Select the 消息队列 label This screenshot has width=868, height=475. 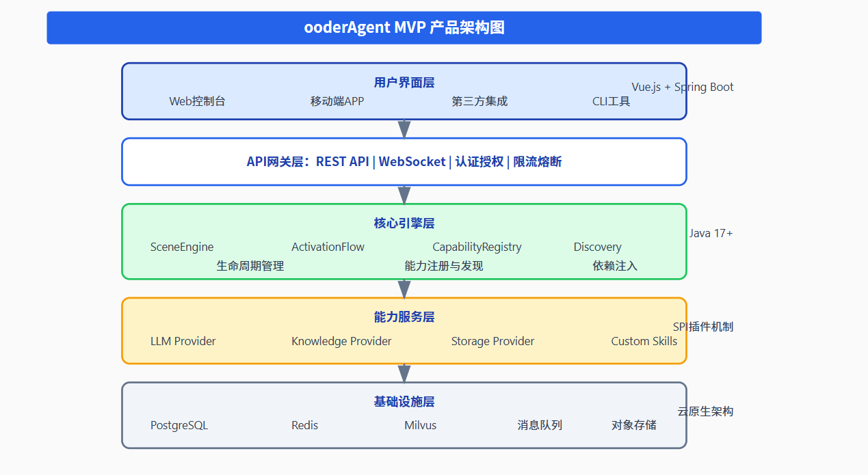coord(540,425)
